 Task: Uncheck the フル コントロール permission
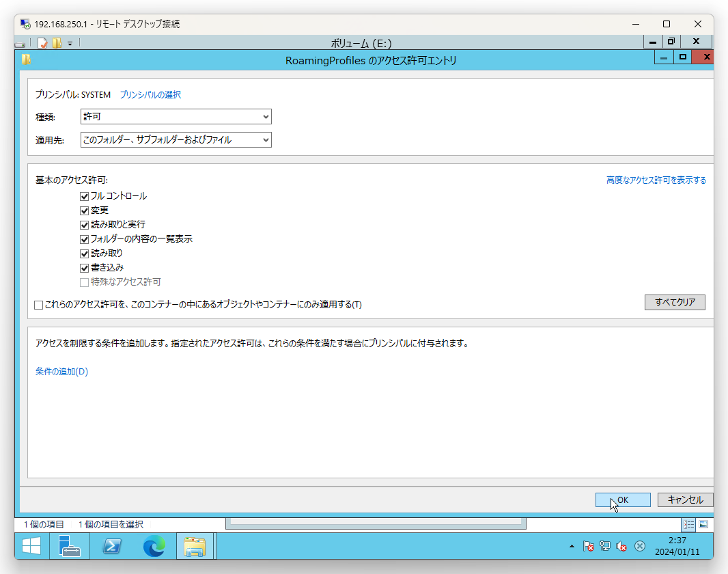pos(85,196)
